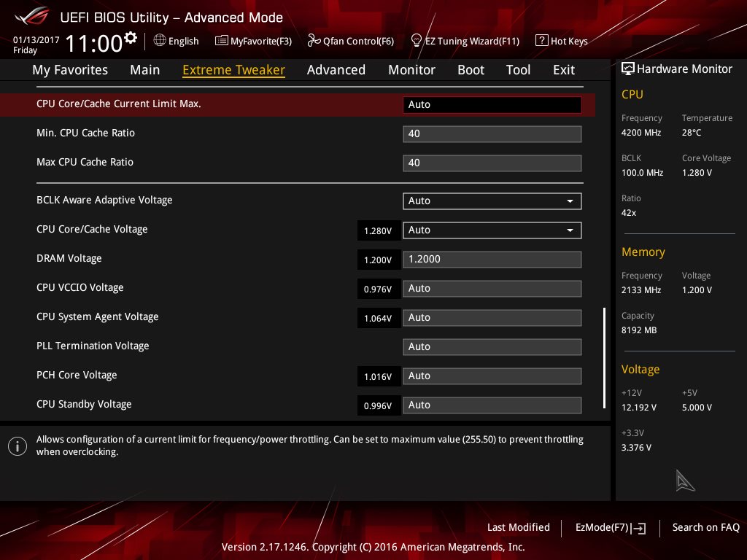Edit the Min. CPU Cache Ratio field
This screenshot has width=747, height=560.
click(492, 134)
